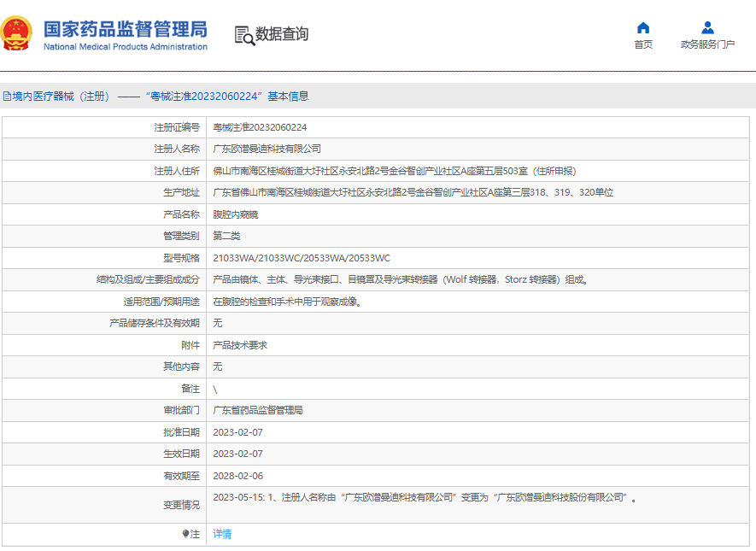Click the intended use text 在腹腔的检查和手术中用于观察成像
The height and width of the screenshot is (551, 756).
click(287, 302)
